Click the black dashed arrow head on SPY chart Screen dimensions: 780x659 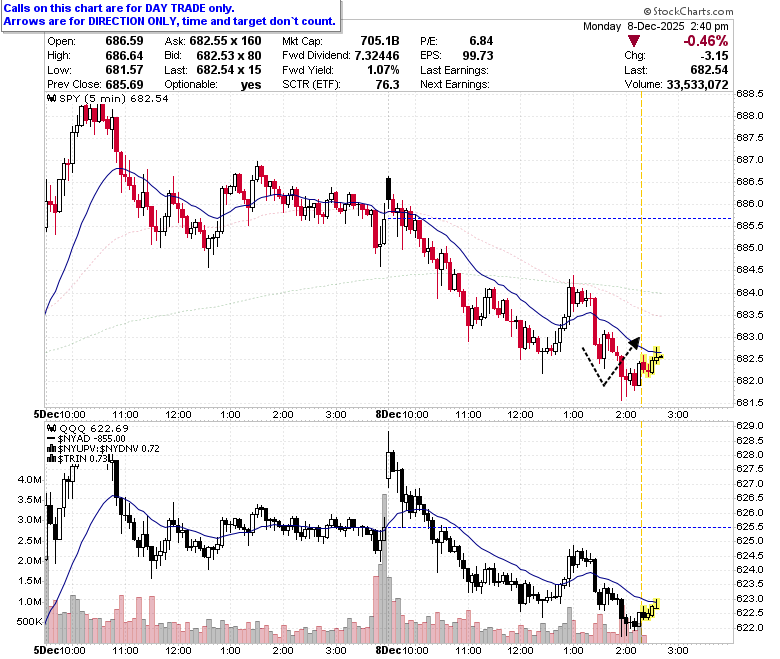(634, 342)
